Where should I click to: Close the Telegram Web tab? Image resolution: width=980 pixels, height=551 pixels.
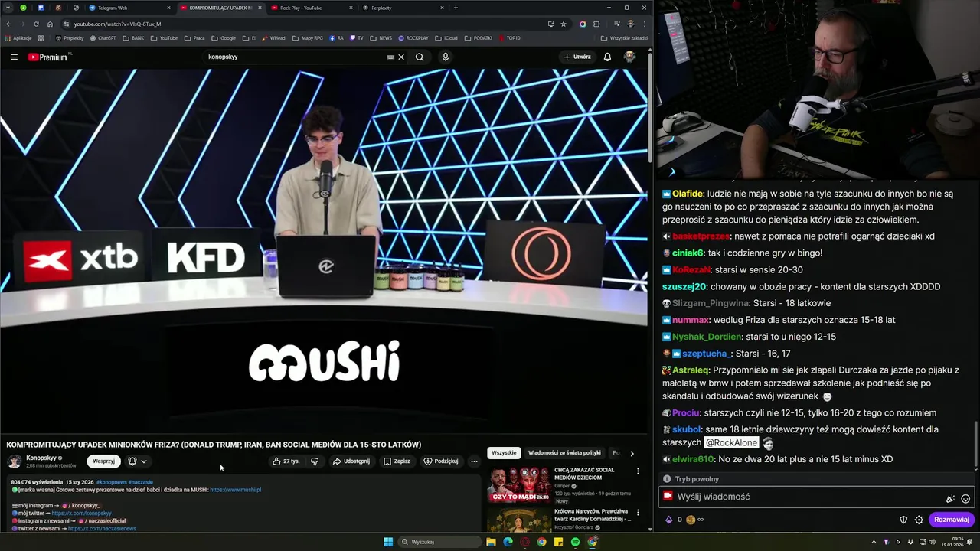tap(168, 8)
